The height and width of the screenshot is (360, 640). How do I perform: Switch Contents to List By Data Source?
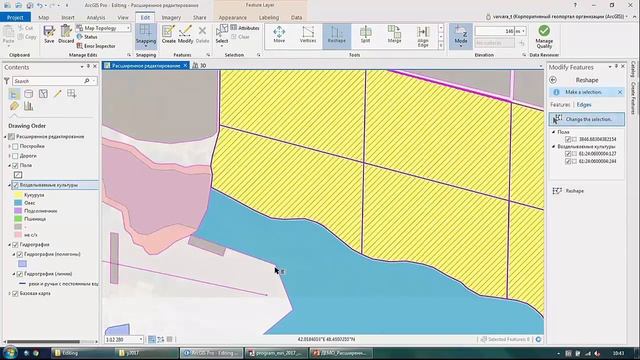(29, 94)
